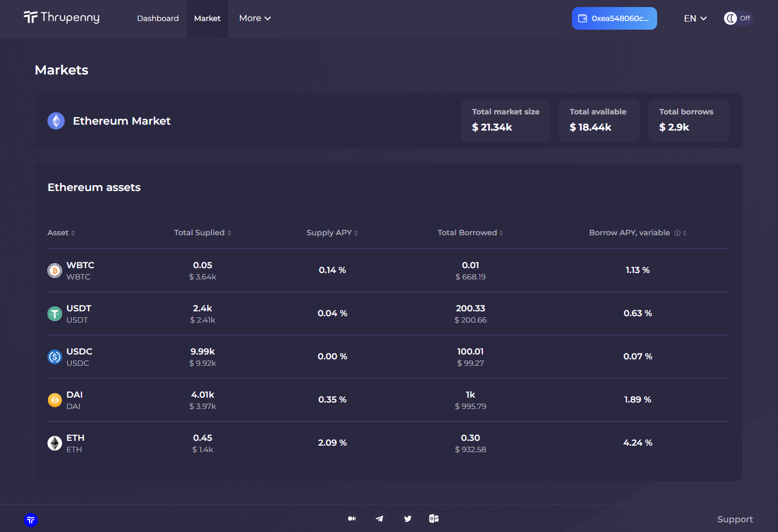778x532 pixels.
Task: Click the WBTC bitcoin coin icon
Action: point(55,270)
